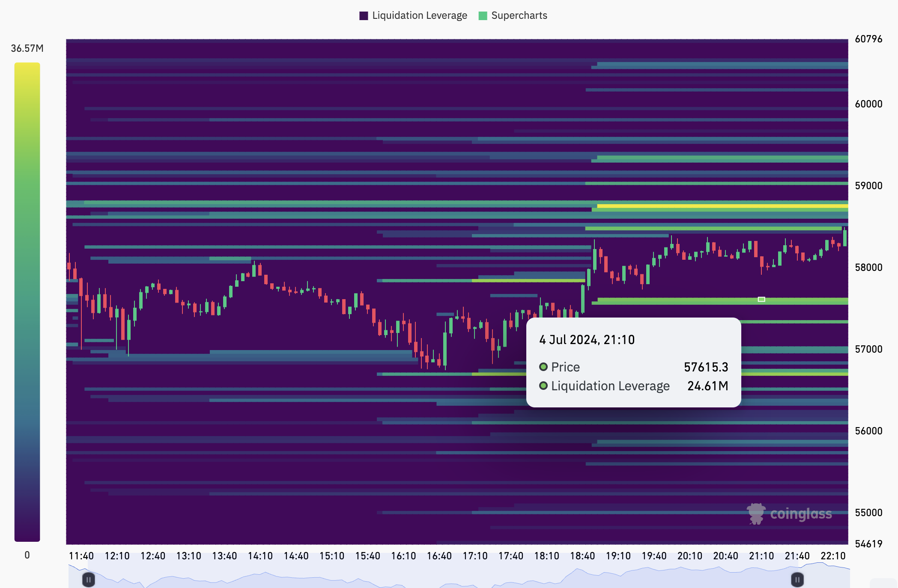The image size is (898, 588).
Task: Click the 14:40 time axis label
Action: tap(296, 556)
